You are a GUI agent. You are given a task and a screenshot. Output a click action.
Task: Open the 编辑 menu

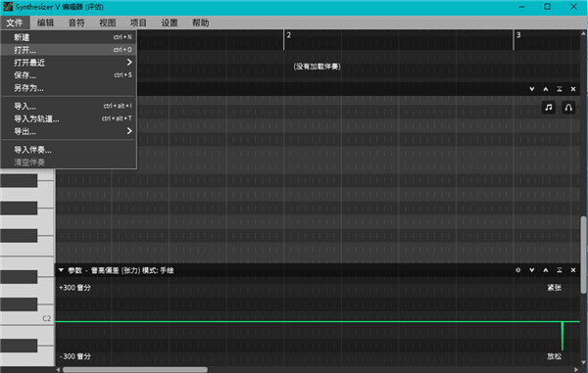tap(46, 23)
